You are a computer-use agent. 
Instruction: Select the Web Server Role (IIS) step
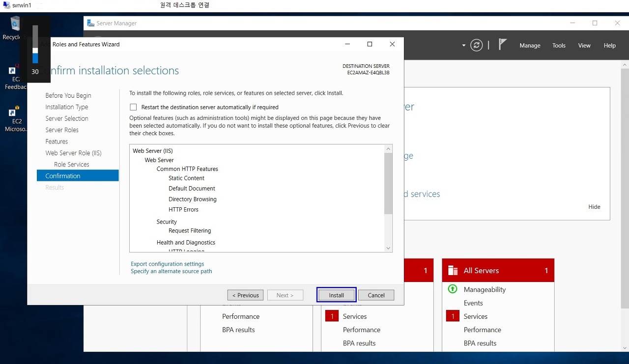[x=73, y=153]
